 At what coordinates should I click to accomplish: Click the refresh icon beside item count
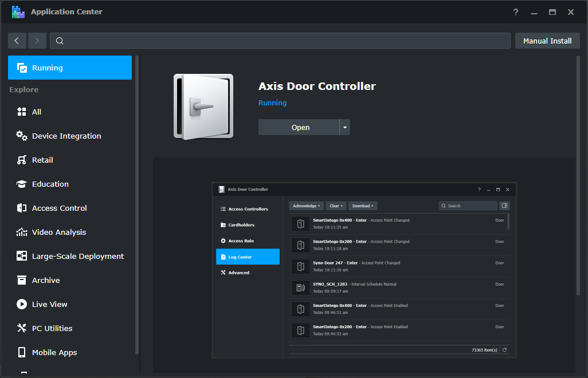(505, 350)
